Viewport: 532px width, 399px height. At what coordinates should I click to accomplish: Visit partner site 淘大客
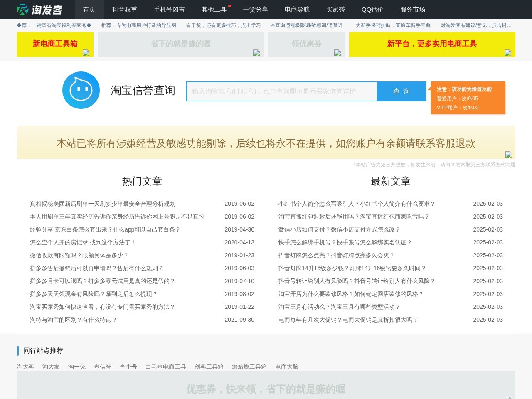point(25,367)
